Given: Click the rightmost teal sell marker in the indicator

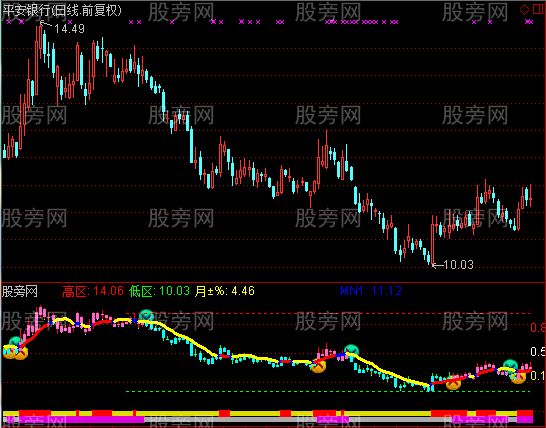Looking at the screenshot, I should click(x=510, y=365).
